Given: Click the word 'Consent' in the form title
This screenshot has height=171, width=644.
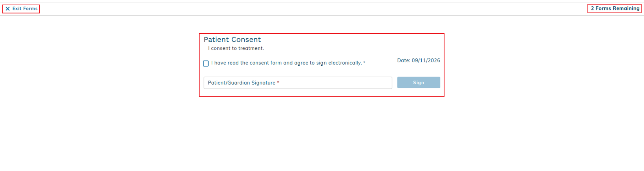Looking at the screenshot, I should (246, 40).
